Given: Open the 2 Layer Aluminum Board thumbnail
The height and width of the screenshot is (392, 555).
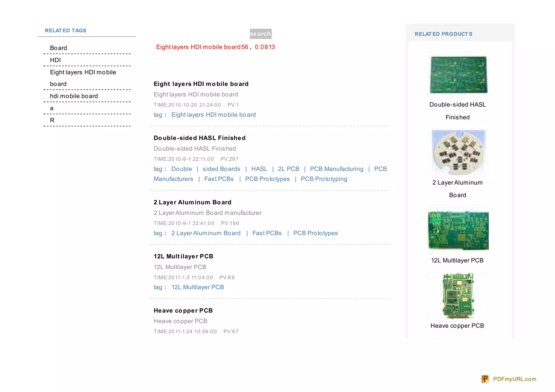Looking at the screenshot, I should coord(458,153).
